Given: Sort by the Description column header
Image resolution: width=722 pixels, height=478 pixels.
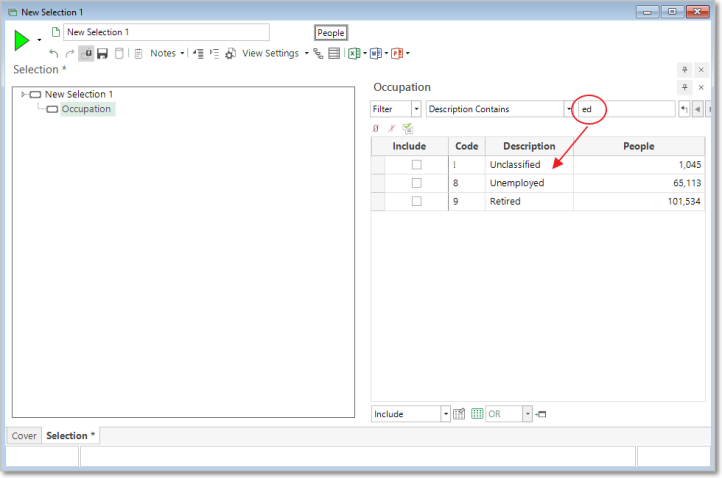Looking at the screenshot, I should pos(529,146).
